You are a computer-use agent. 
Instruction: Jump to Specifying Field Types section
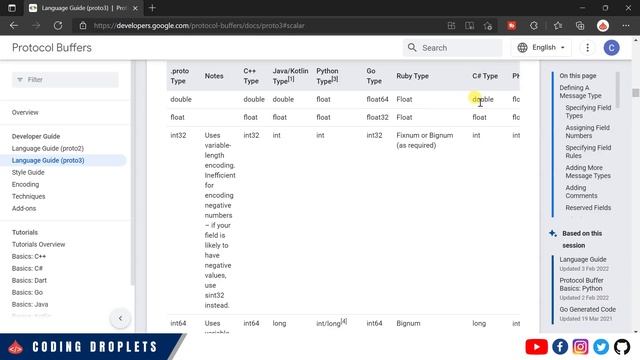[588, 111]
